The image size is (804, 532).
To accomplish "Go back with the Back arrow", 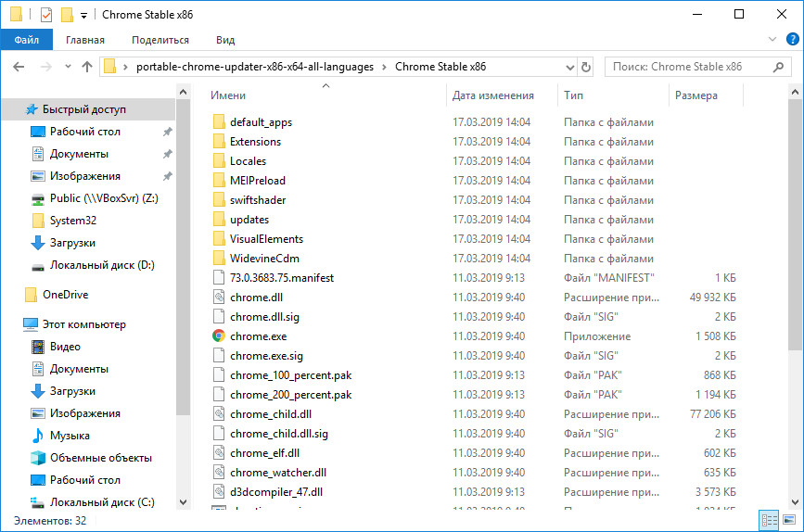I will (x=19, y=67).
